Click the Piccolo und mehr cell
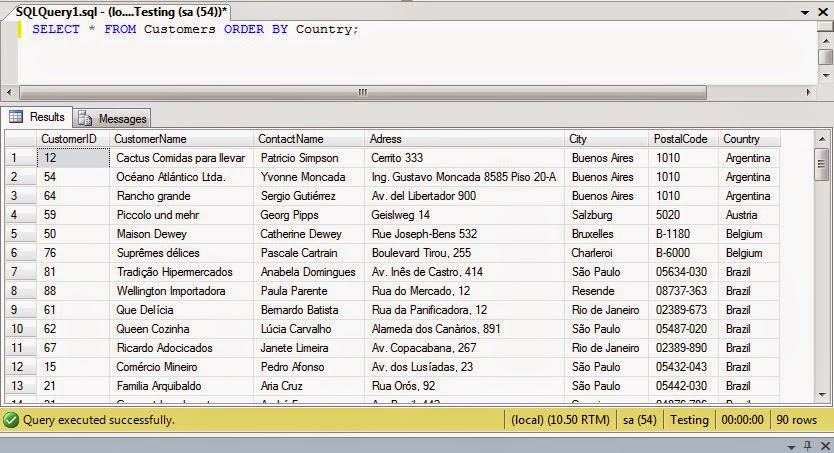The width and height of the screenshot is (834, 453). tap(181, 215)
